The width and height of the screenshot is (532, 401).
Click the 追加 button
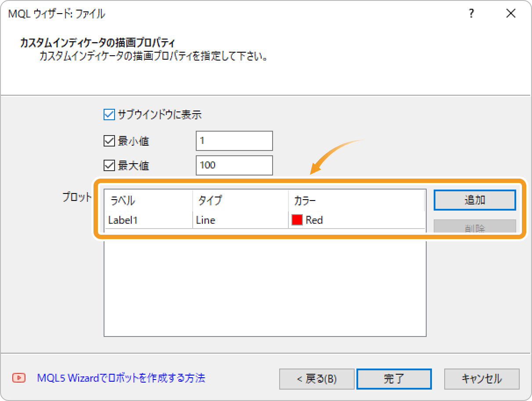pos(474,200)
